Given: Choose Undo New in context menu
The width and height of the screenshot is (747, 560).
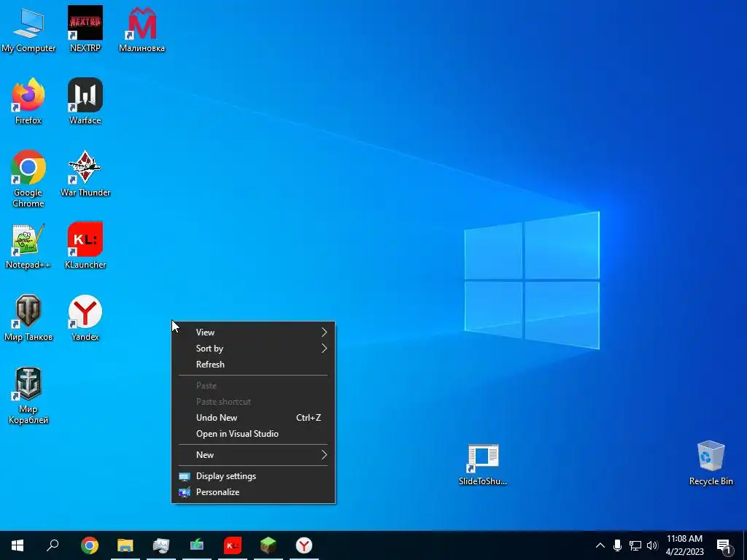Looking at the screenshot, I should [253, 418].
